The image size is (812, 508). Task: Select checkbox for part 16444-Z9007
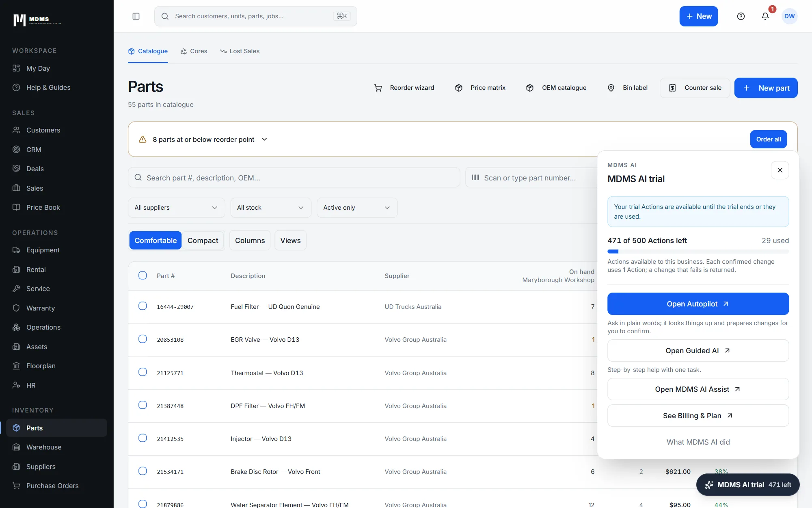pyautogui.click(x=143, y=306)
